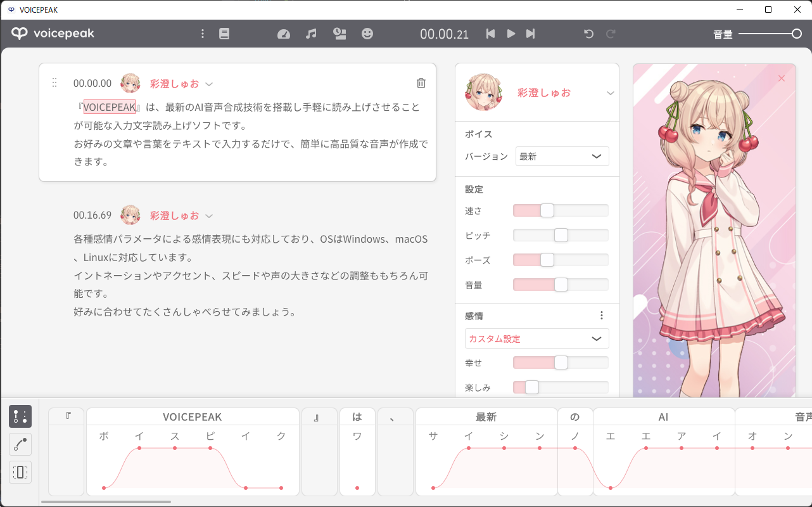Click the 00.16.69 timestamp

click(x=92, y=215)
